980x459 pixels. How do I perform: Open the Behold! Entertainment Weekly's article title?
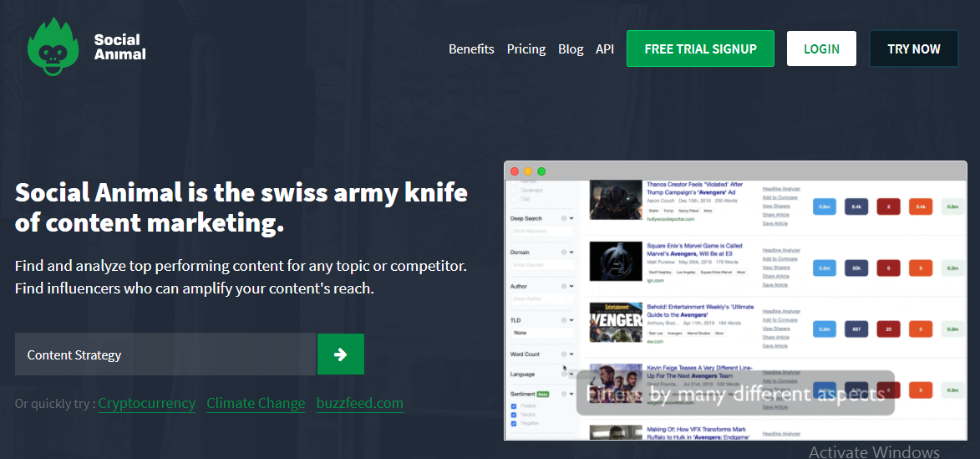tap(700, 311)
